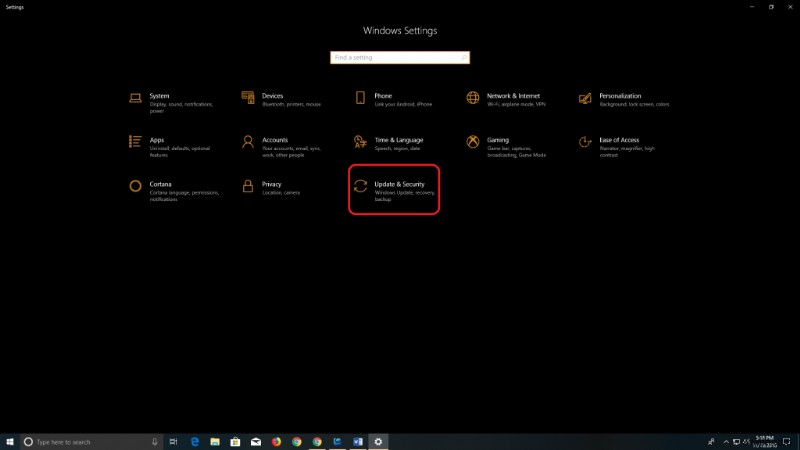Viewport: 800px width, 450px height.
Task: Click the Find a setting search field
Action: coord(399,58)
